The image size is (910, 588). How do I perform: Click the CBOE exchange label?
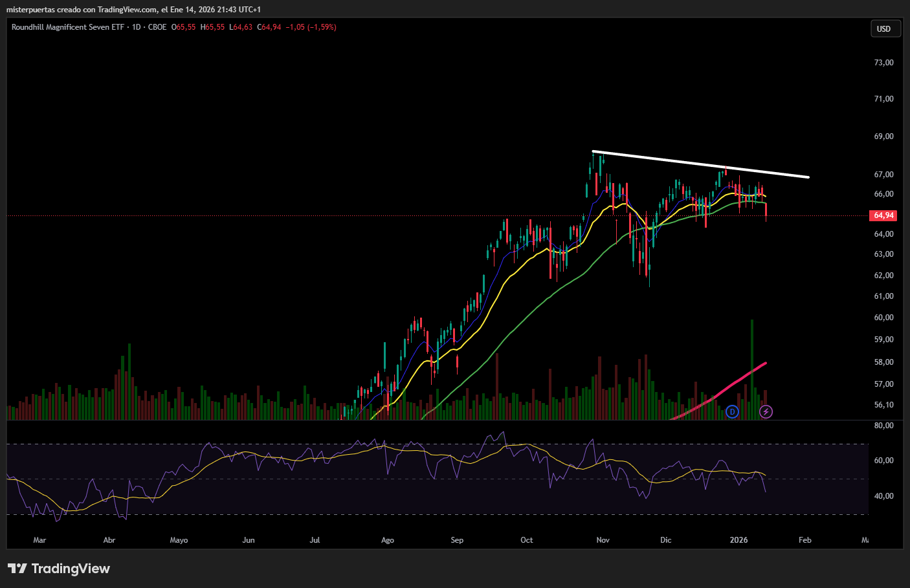click(157, 27)
